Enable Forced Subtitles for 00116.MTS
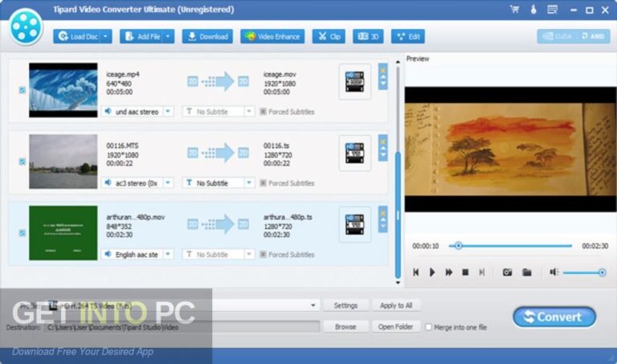 (264, 183)
